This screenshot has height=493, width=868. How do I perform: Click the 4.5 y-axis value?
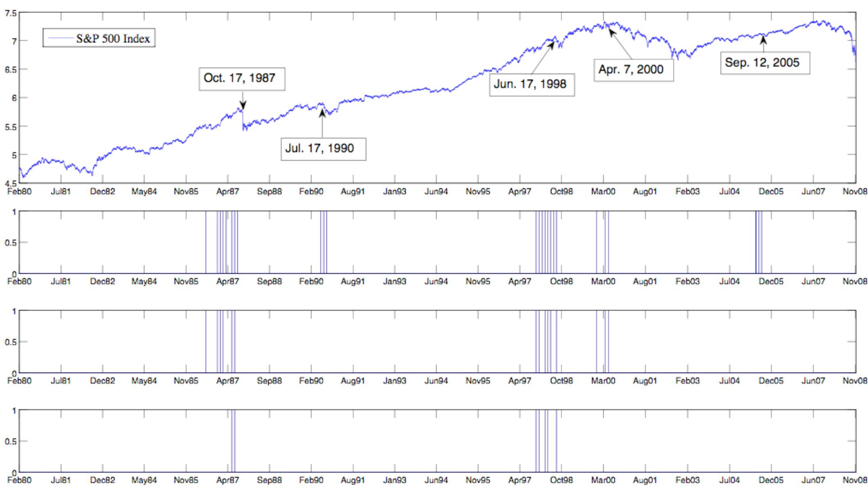11,184
